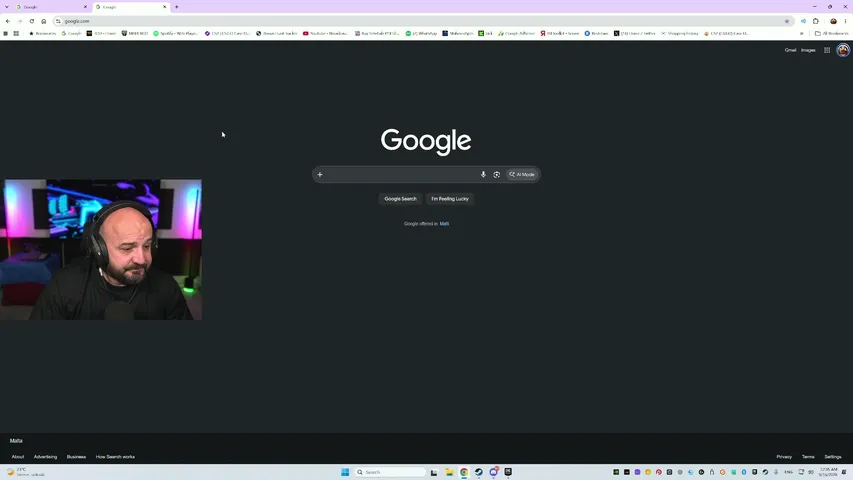Open the X Home / Twitter bookmark
This screenshot has height=480, width=853.
point(635,33)
